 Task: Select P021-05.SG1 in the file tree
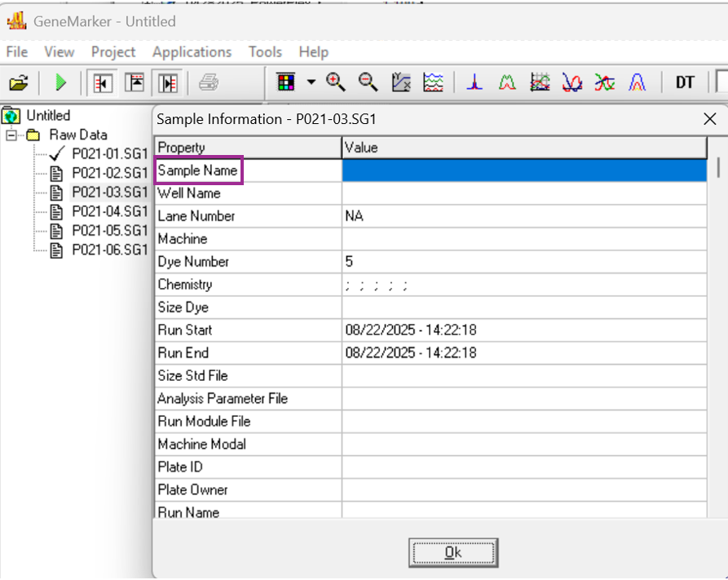coord(109,231)
